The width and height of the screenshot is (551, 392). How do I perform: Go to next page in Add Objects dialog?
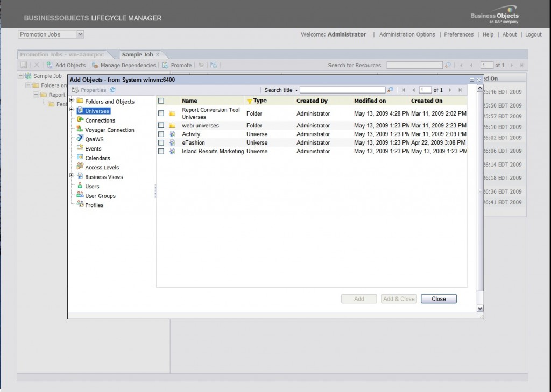(x=450, y=90)
